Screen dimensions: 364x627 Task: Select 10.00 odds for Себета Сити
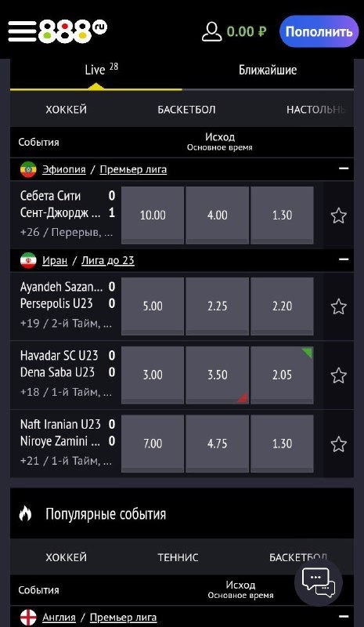[x=153, y=216]
